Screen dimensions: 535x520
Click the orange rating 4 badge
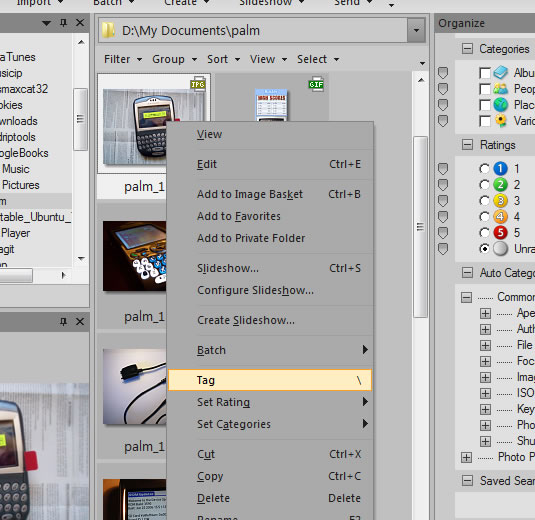point(501,217)
